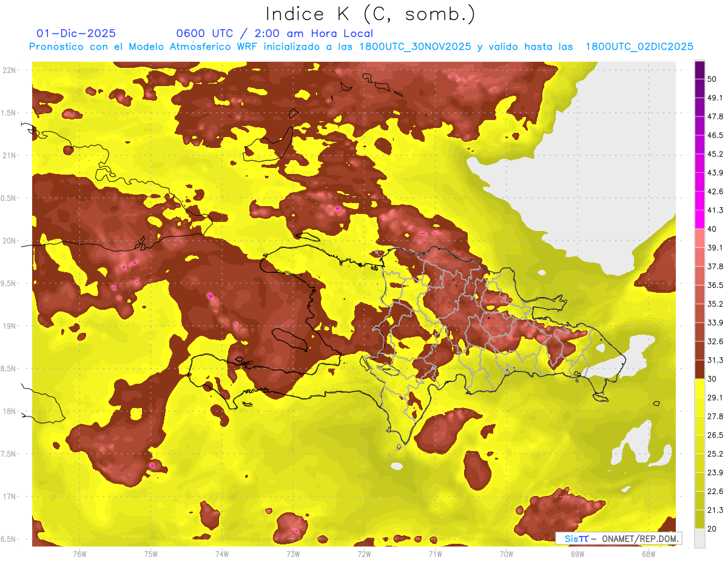Click the dark purple swatch above 50
This screenshot has height=562, width=728.
coord(700,70)
